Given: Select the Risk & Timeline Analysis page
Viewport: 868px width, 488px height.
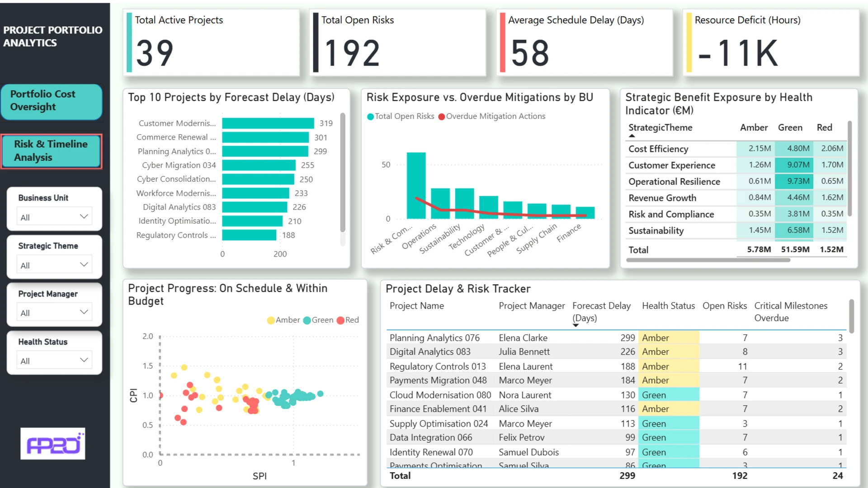Looking at the screenshot, I should (52, 151).
